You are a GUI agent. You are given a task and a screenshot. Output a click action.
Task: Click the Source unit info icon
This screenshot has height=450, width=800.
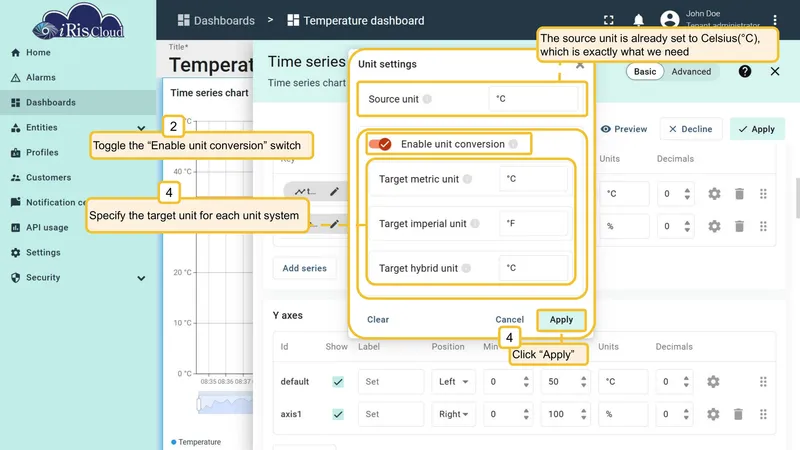click(427, 99)
